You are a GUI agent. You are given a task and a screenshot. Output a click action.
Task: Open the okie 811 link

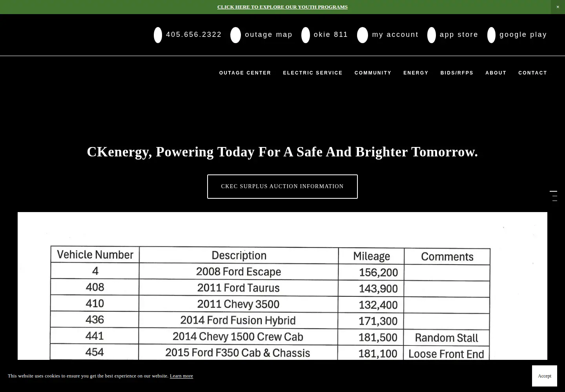331,34
